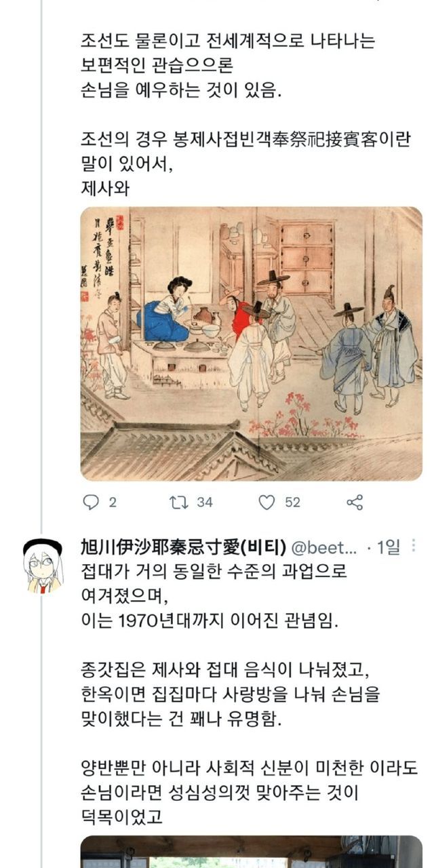The height and width of the screenshot is (868, 434).
Task: Open the partially visible photo at the bottom
Action: click(251, 852)
